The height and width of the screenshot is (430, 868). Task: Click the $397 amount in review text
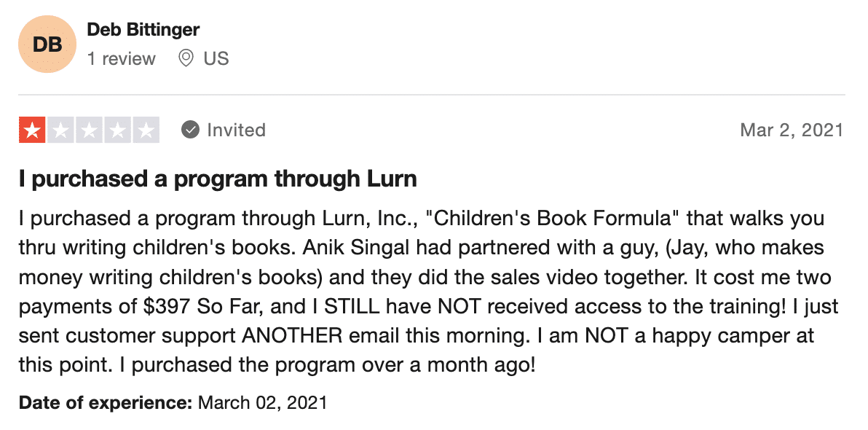[167, 306]
